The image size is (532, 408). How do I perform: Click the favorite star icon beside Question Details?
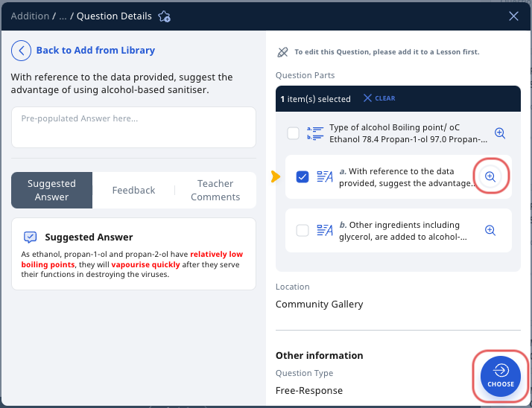point(165,16)
